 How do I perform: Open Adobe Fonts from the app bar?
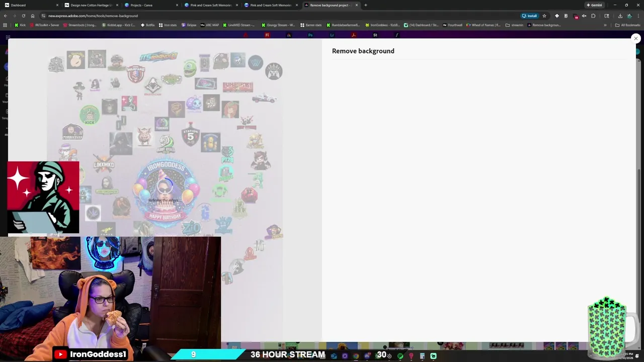click(396, 35)
